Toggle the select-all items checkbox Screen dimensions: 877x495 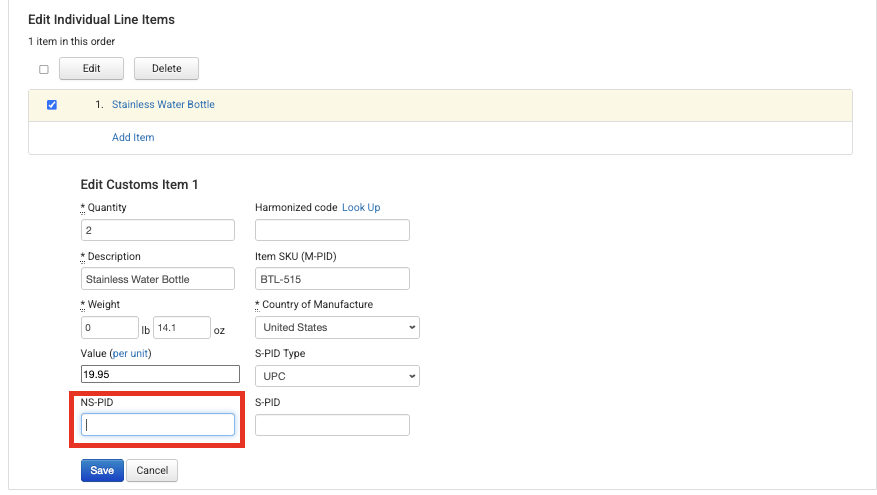(x=44, y=69)
